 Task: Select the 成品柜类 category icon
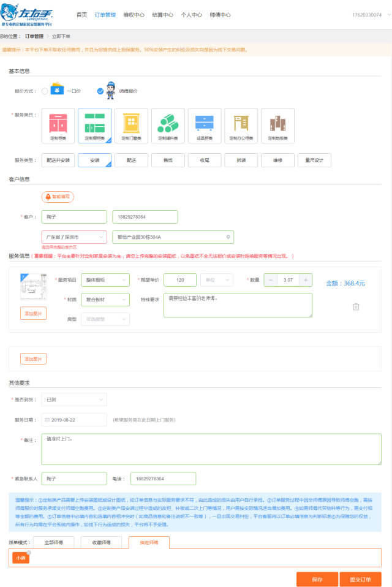point(205,125)
